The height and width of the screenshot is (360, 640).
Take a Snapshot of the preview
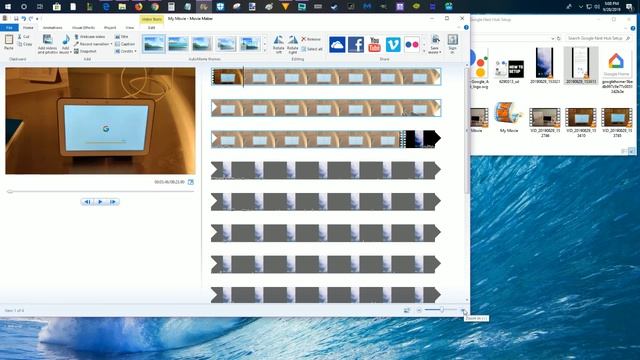85,51
